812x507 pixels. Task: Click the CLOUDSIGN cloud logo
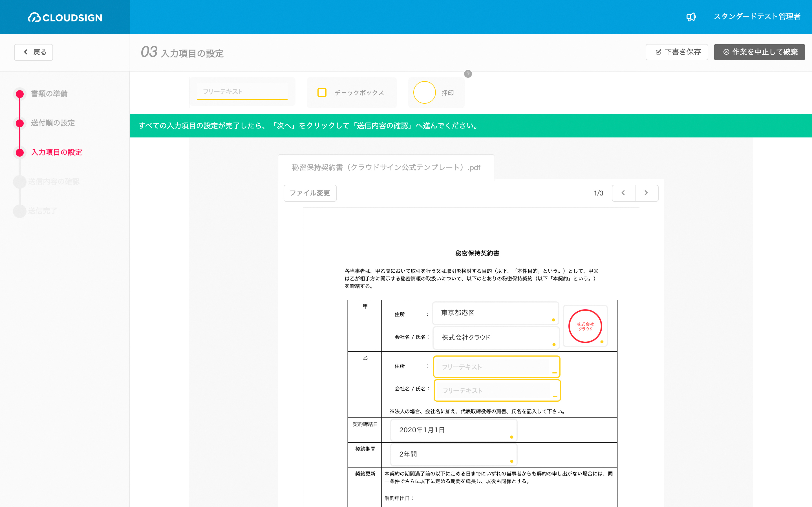point(34,17)
